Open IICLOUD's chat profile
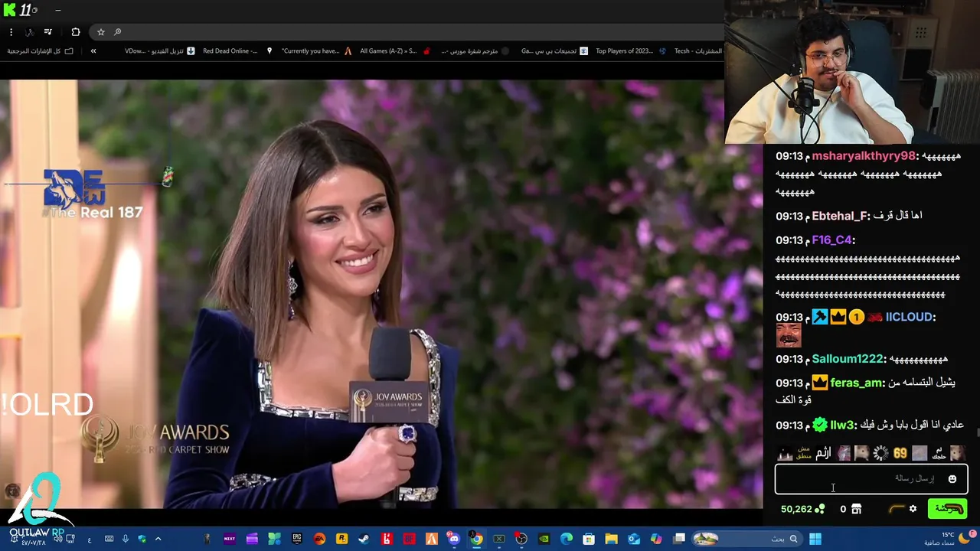This screenshot has width=980, height=551. tap(909, 317)
